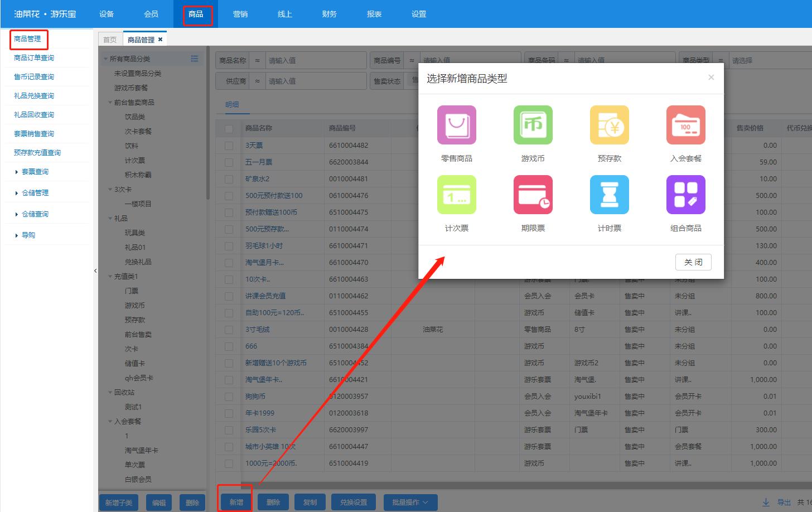Choose the 计时票 timed ticket icon
The width and height of the screenshot is (812, 512).
coord(610,195)
